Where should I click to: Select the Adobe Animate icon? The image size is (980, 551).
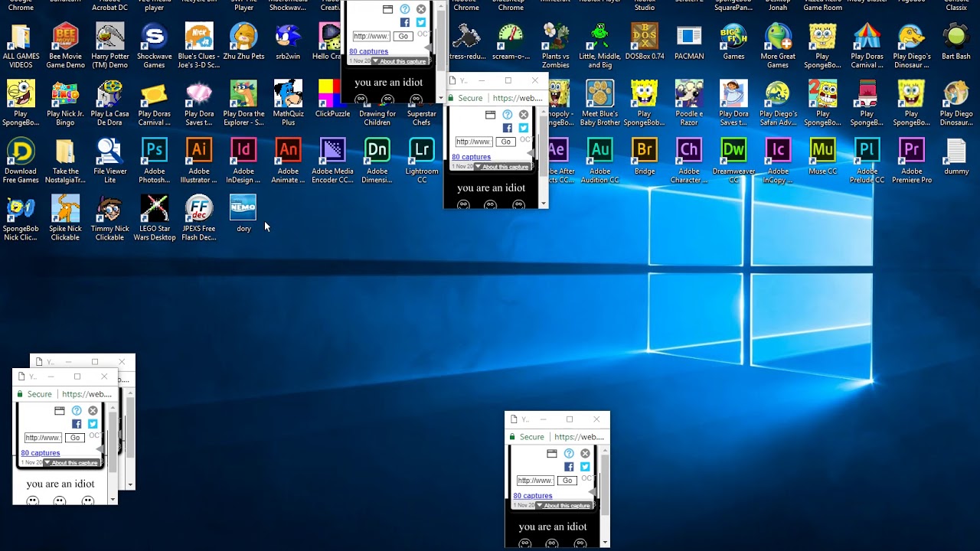(x=288, y=161)
